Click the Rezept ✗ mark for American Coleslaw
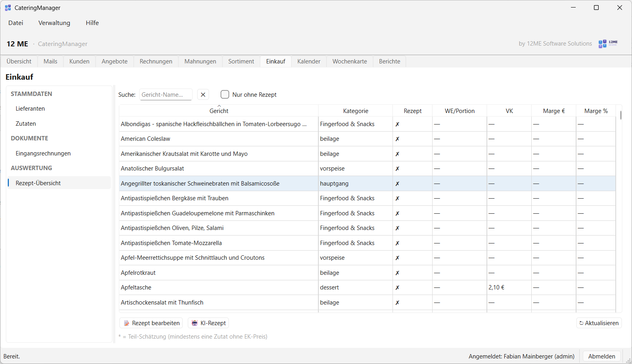The height and width of the screenshot is (364, 632). pos(397,139)
